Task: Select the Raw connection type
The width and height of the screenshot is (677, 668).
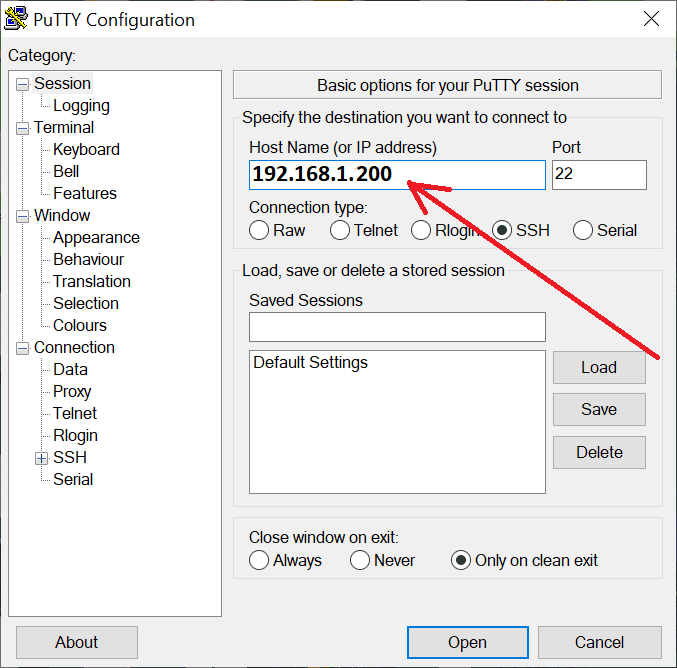Action: pos(259,230)
